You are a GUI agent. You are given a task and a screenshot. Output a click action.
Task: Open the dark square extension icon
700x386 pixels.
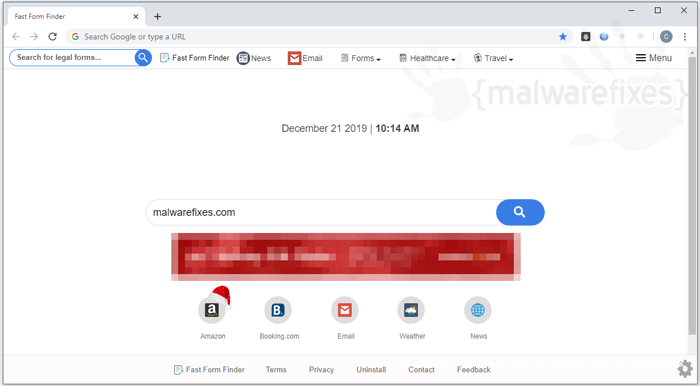(x=586, y=37)
